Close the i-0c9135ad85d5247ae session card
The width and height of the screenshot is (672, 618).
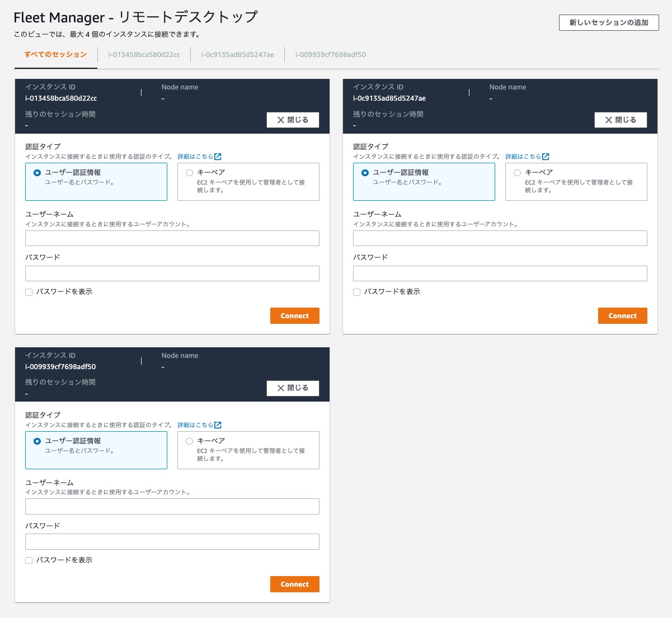pos(621,120)
